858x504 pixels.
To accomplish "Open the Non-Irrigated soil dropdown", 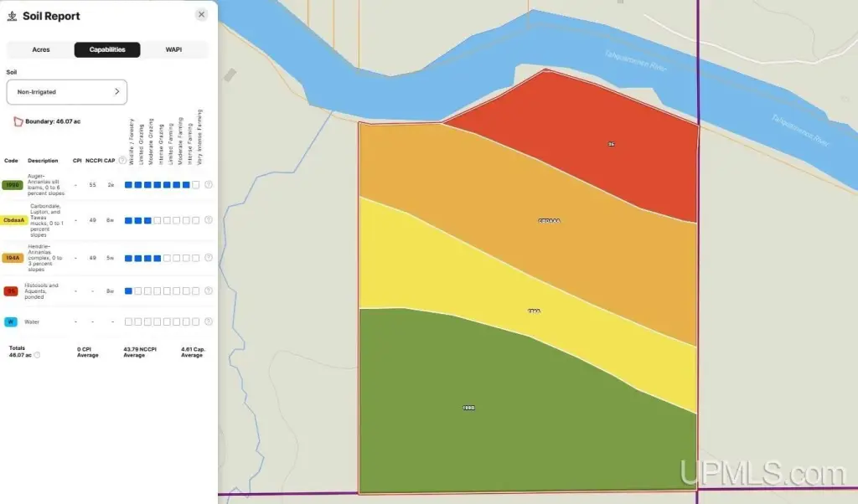I will coord(67,92).
